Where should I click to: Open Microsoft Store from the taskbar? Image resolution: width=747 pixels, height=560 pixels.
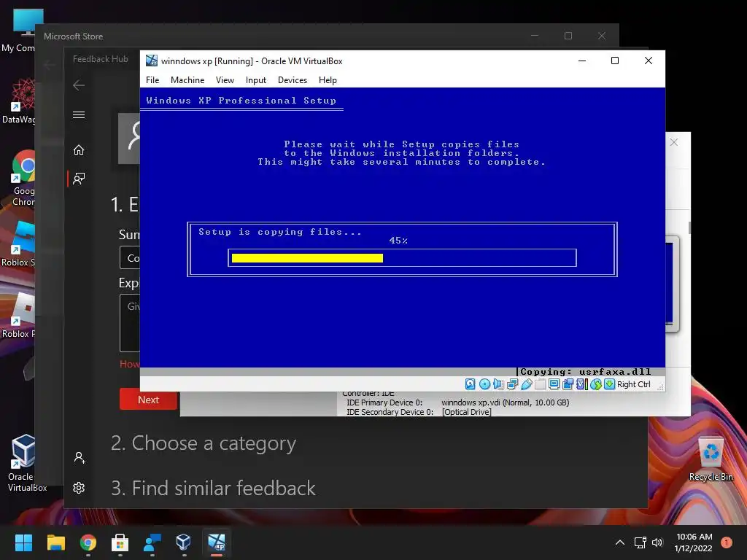point(120,542)
